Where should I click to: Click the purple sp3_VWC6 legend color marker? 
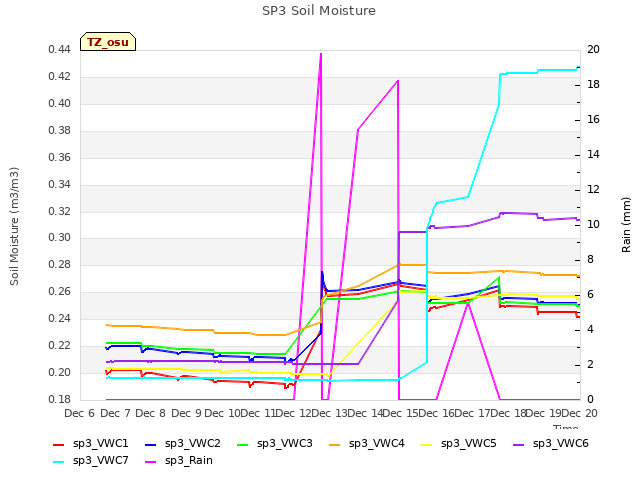[519, 444]
